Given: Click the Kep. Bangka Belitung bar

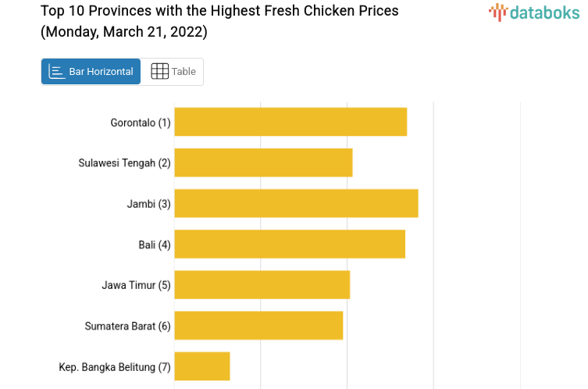Looking at the screenshot, I should [202, 366].
